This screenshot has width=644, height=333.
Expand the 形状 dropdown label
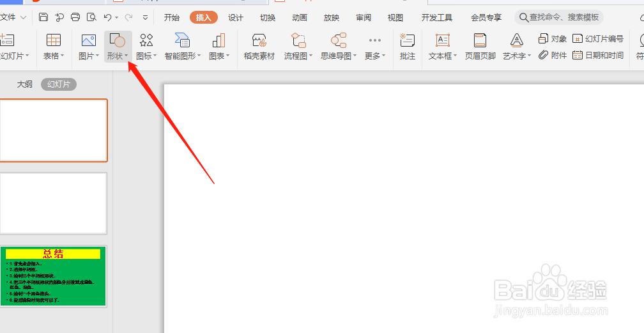118,56
